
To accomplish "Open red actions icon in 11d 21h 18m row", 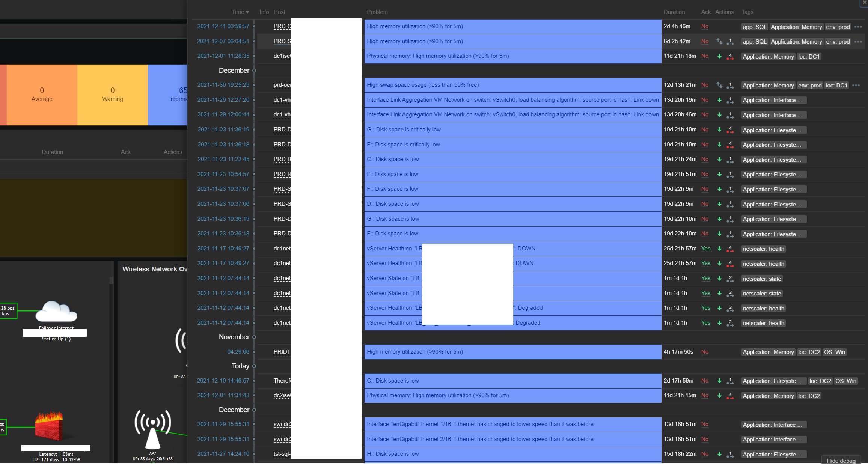I will 730,56.
